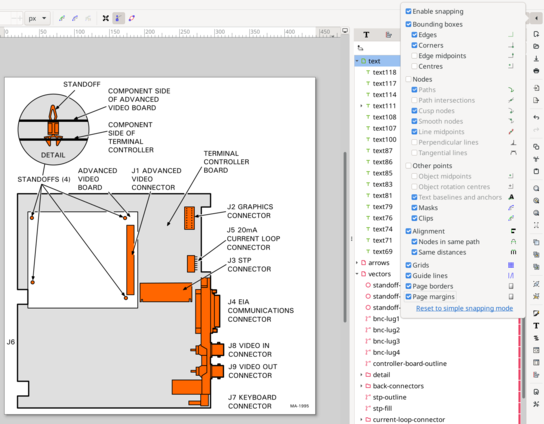Expand the arrows layer
544x424 pixels.
(x=357, y=263)
